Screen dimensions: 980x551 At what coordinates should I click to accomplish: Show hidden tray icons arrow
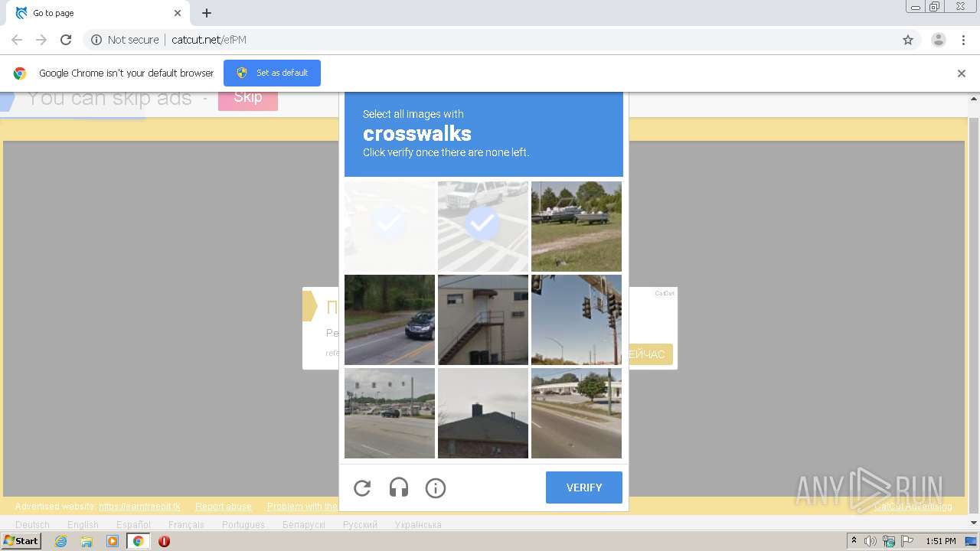(854, 541)
